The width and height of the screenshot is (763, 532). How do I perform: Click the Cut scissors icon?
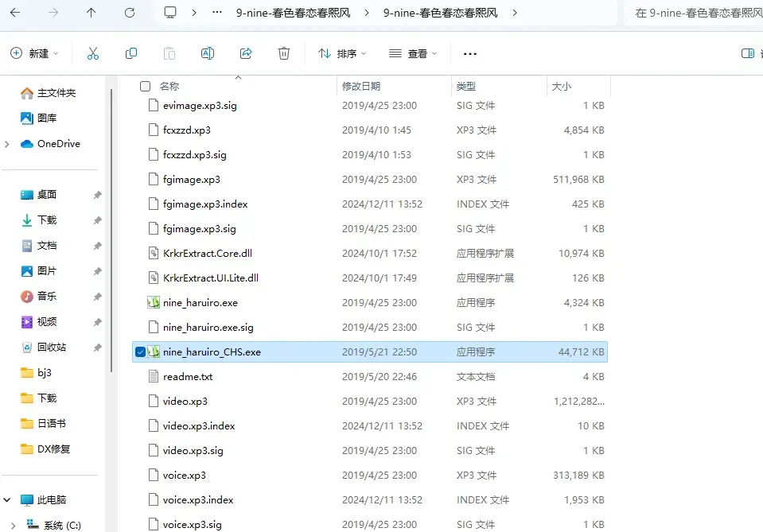click(92, 53)
